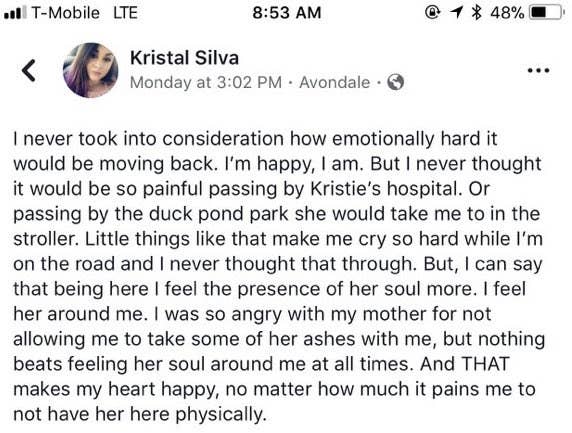Tap the T-Mobile carrier label
The image size is (572, 433).
tap(66, 13)
